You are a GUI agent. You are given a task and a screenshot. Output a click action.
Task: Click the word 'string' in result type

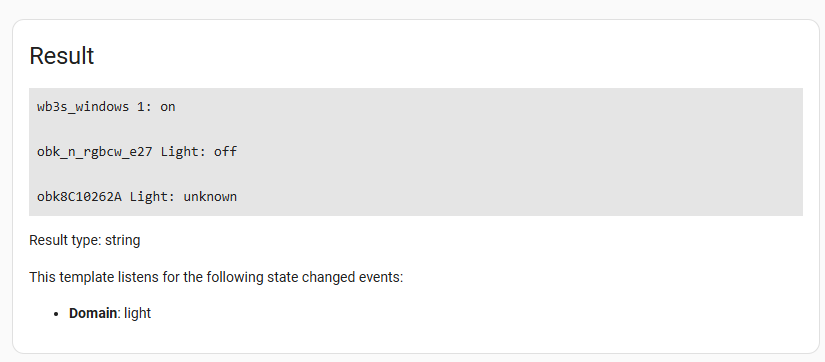[x=123, y=240]
